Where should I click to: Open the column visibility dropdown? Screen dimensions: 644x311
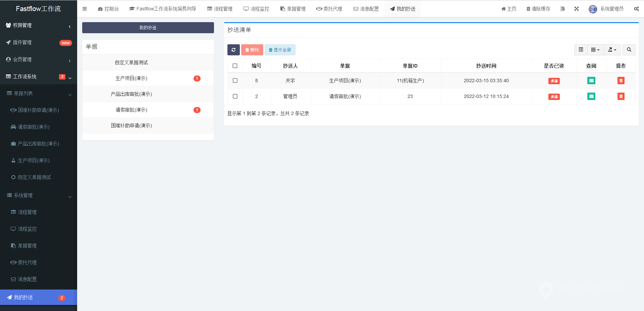click(595, 50)
